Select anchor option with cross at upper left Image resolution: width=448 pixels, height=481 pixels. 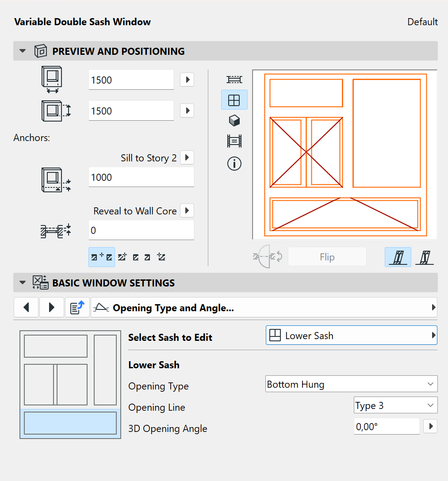(x=161, y=257)
